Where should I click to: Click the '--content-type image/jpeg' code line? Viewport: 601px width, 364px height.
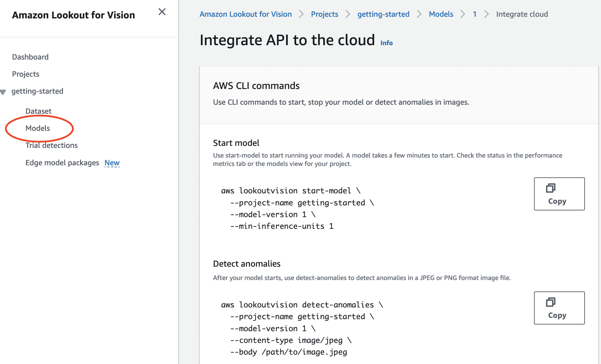291,340
